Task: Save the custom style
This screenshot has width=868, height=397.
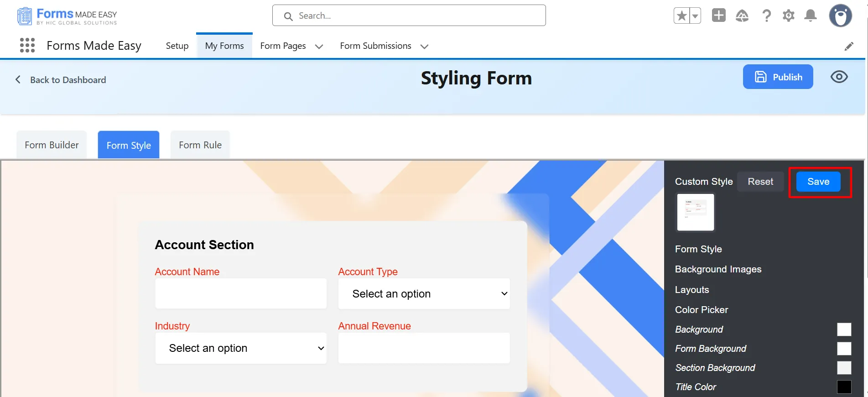Action: 818,182
